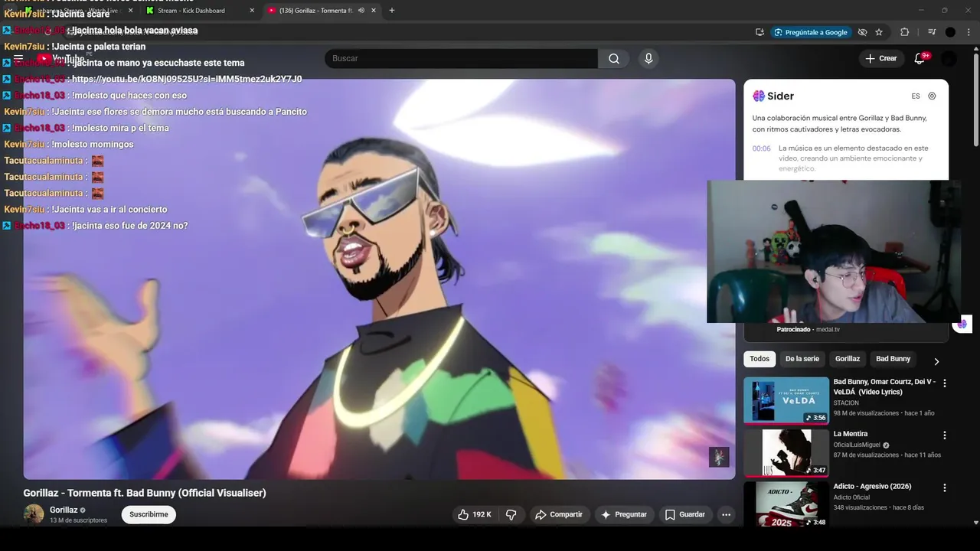Click STACION channel name
980x551 pixels.
(x=846, y=403)
